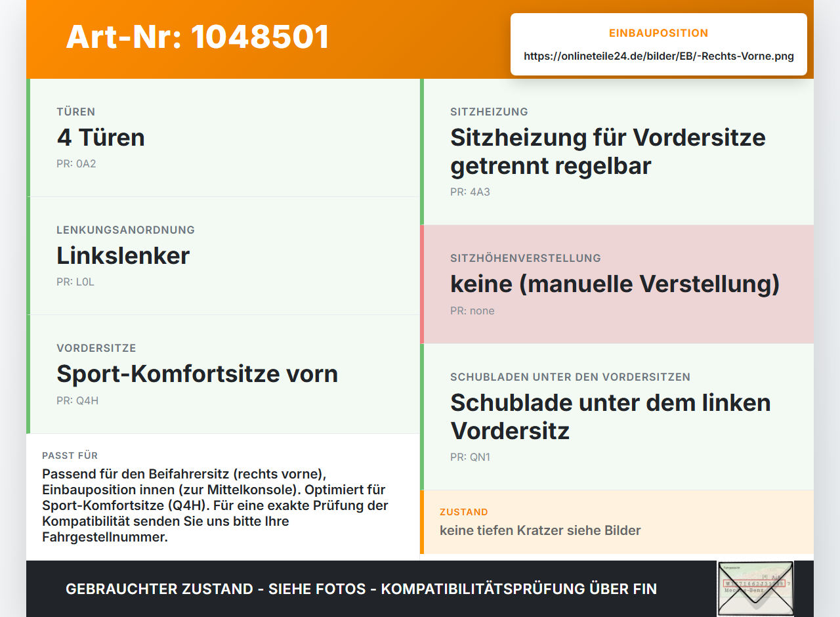Click the PASST FÜR label
Image resolution: width=840 pixels, height=617 pixels.
(x=70, y=456)
